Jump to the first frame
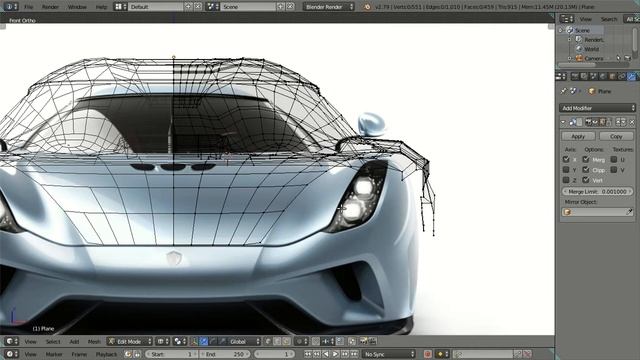The image size is (640, 360). pos(307,354)
